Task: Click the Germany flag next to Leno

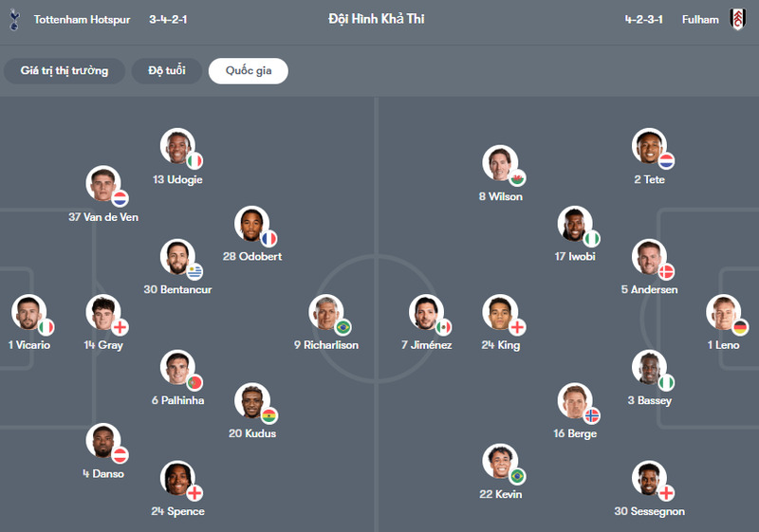Action: (740, 327)
